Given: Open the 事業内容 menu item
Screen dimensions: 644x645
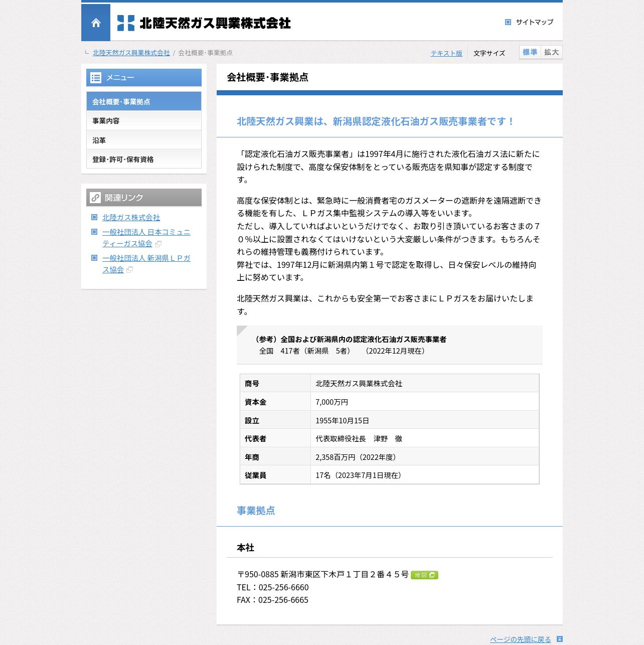Looking at the screenshot, I should [144, 121].
